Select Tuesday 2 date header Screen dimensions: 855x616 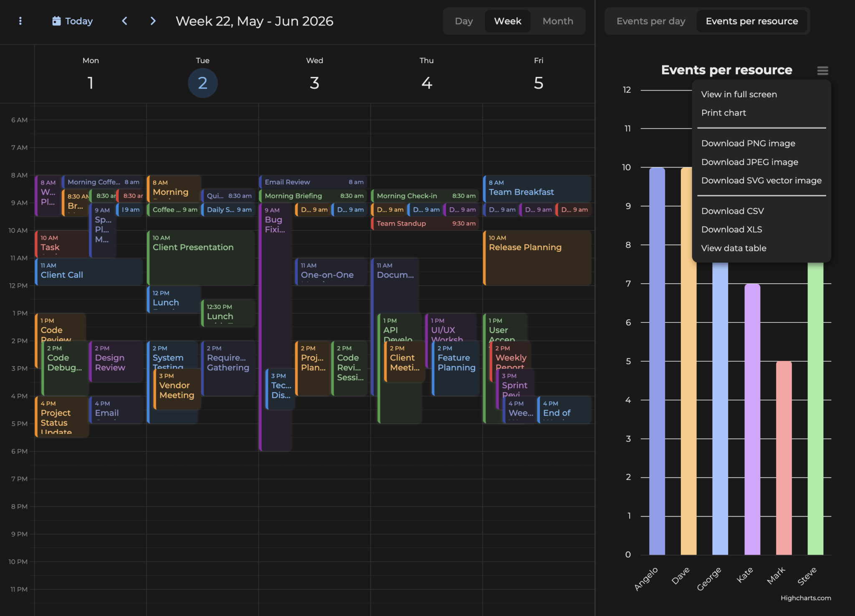tap(202, 83)
